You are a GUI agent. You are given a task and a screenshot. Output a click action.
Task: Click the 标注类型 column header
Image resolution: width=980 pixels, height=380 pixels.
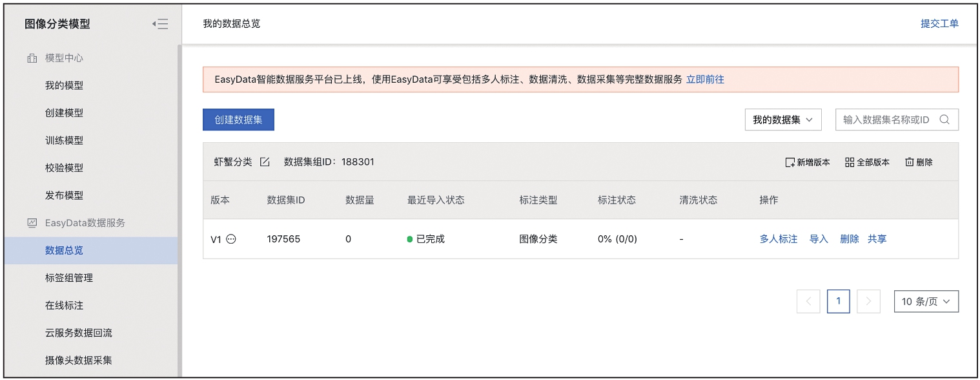point(538,200)
